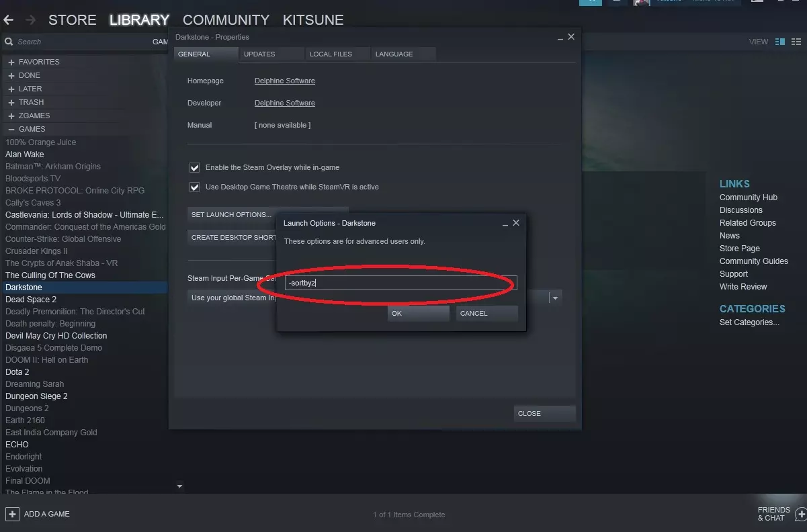Viewport: 807px width, 532px height.
Task: Expand the DONE category
Action: click(11, 75)
